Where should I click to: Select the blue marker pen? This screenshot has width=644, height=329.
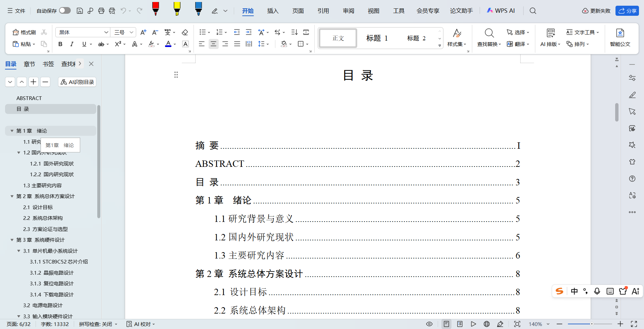(x=199, y=9)
